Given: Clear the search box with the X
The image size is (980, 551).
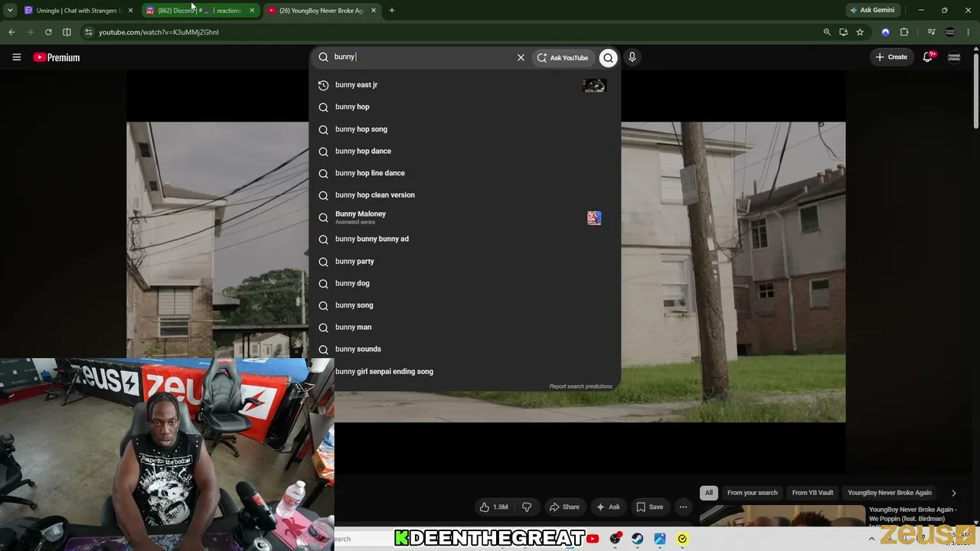Looking at the screenshot, I should pos(521,57).
